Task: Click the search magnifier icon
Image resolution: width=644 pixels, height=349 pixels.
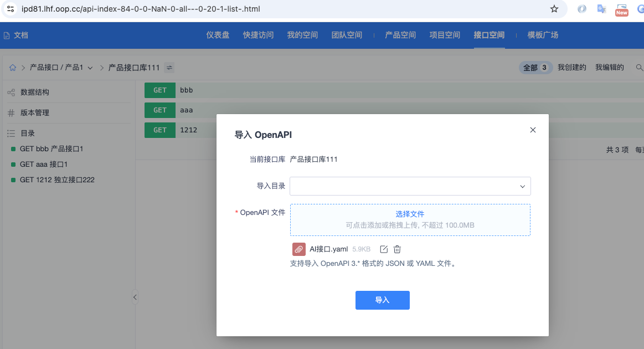Action: tap(639, 68)
